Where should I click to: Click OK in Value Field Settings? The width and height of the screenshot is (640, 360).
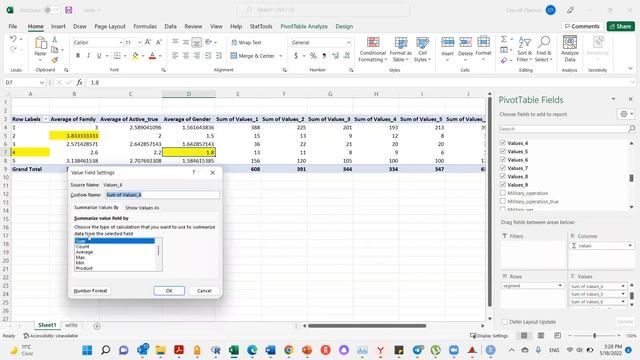tap(169, 291)
